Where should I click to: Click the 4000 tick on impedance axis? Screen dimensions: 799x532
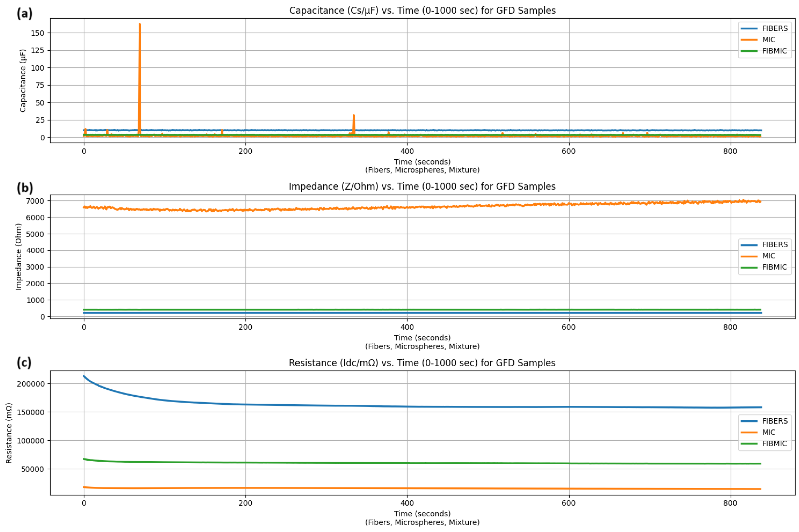[x=35, y=250]
